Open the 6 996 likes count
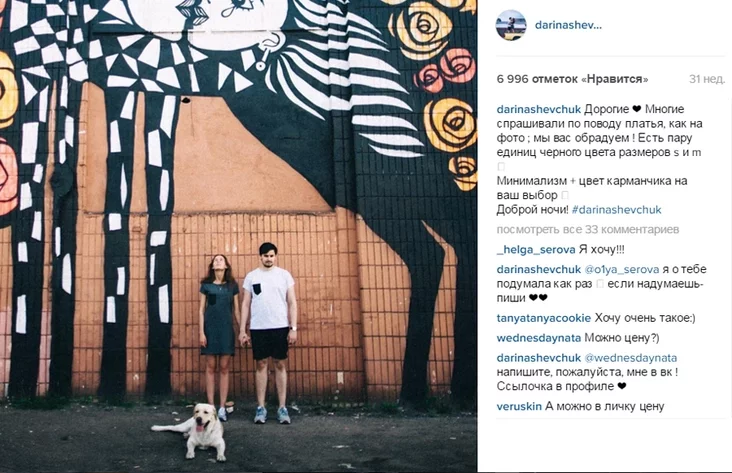 point(572,79)
